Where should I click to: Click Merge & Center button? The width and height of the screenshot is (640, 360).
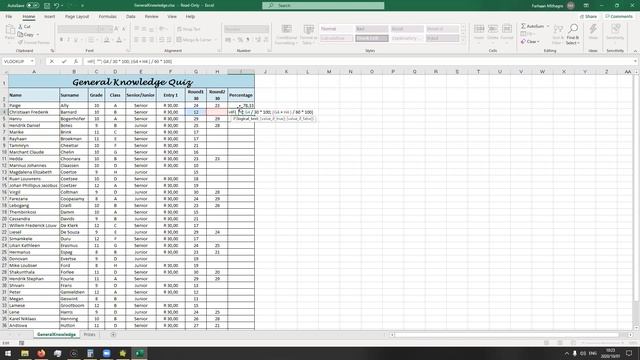tap(195, 40)
